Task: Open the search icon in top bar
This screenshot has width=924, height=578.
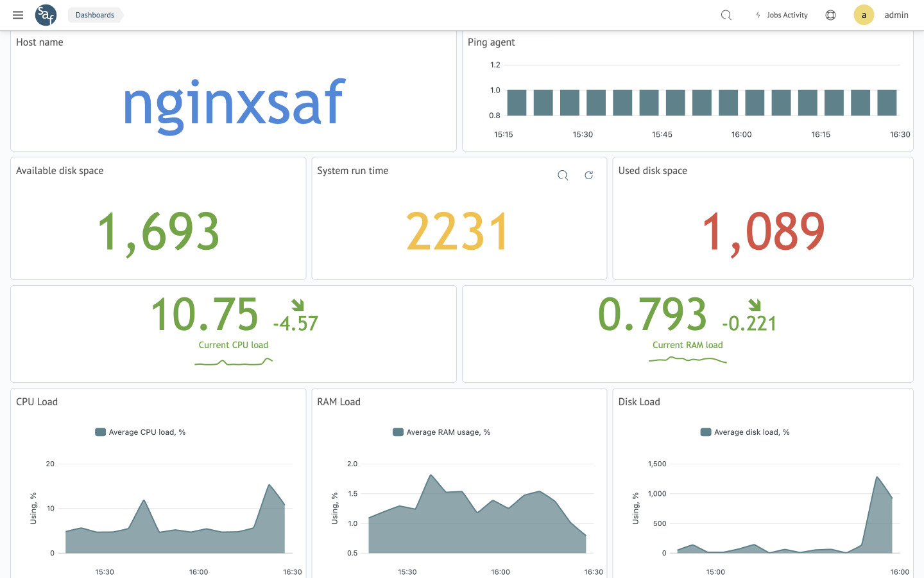Action: [x=726, y=15]
